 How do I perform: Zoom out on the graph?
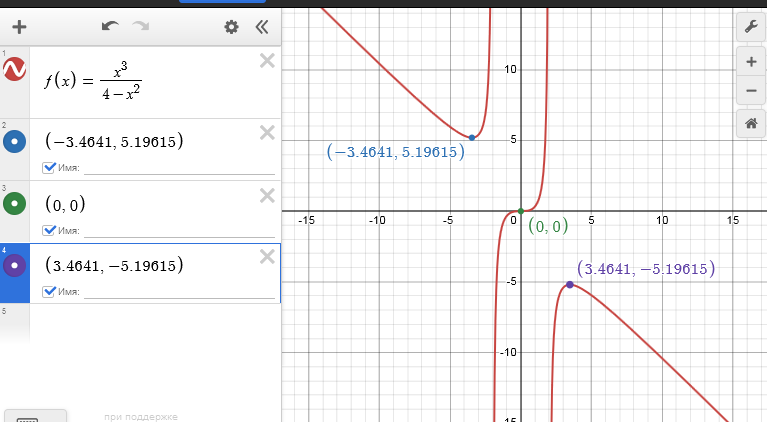click(x=750, y=91)
